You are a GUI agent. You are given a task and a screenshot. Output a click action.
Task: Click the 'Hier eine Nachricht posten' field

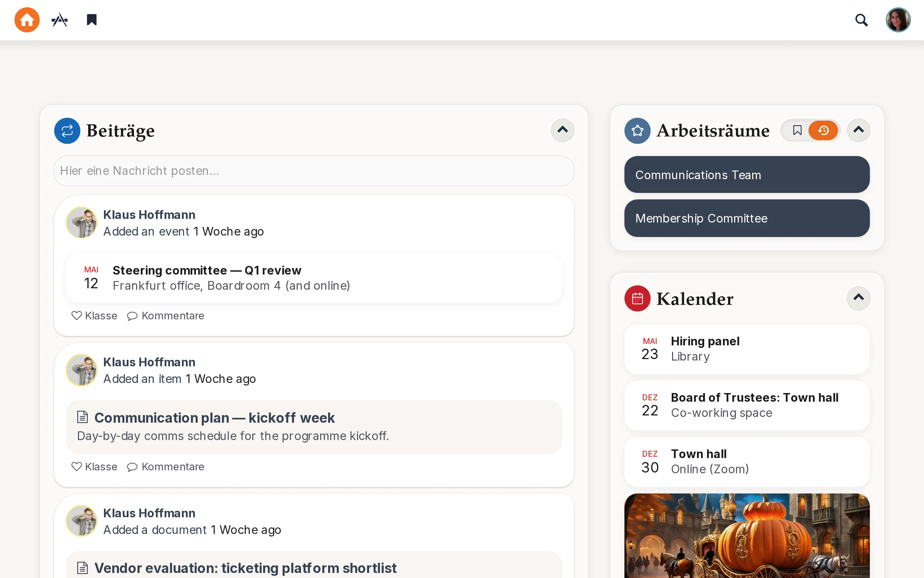[x=314, y=171]
